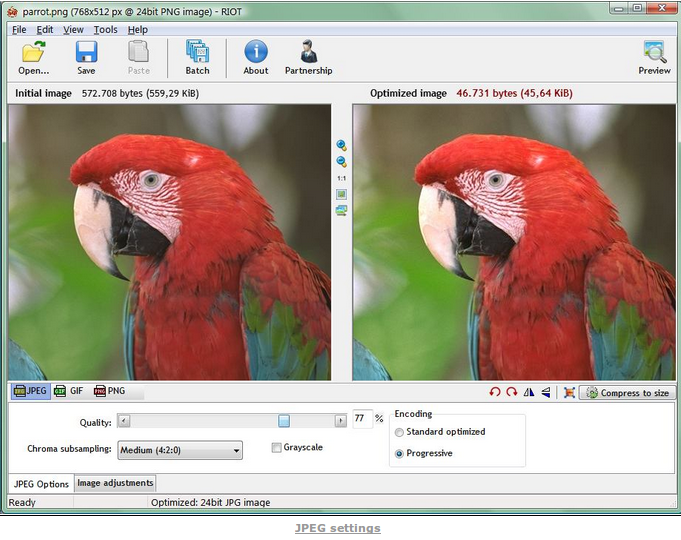This screenshot has width=681, height=540.
Task: Zoom out using the minus magnifier
Action: (341, 162)
